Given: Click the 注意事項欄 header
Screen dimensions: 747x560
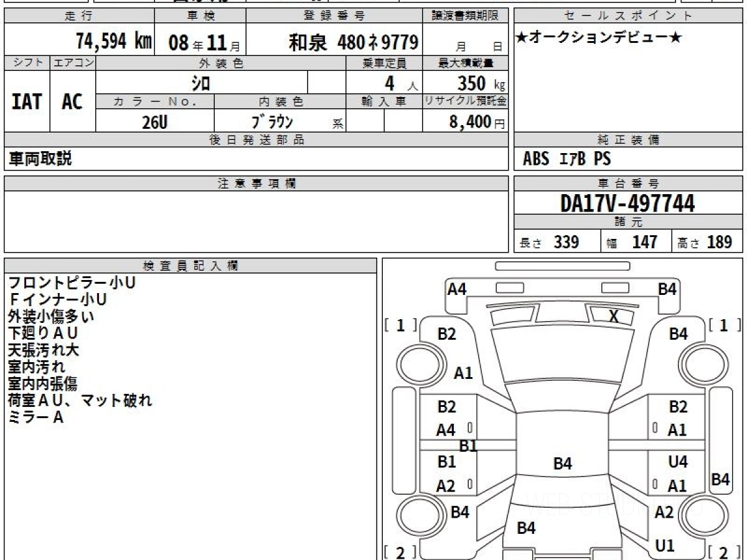Looking at the screenshot, I should (256, 184).
